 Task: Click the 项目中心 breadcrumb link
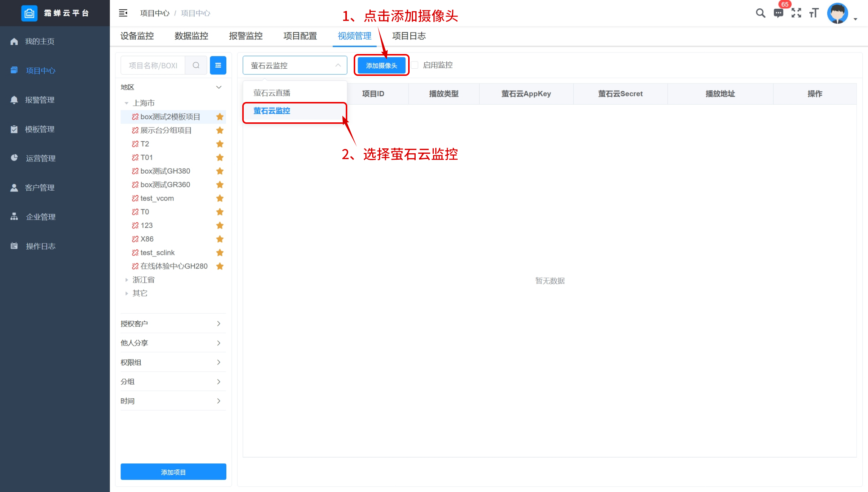pyautogui.click(x=155, y=13)
